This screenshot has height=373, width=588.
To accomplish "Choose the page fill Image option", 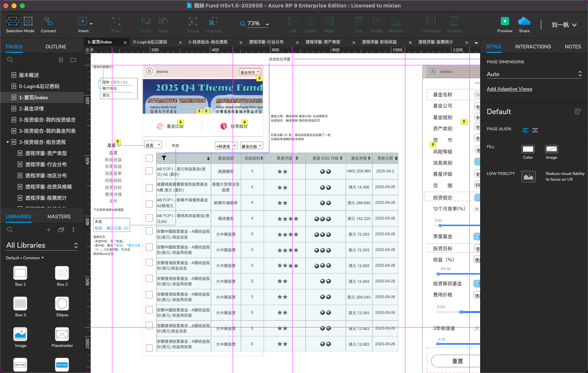I will pyautogui.click(x=552, y=149).
